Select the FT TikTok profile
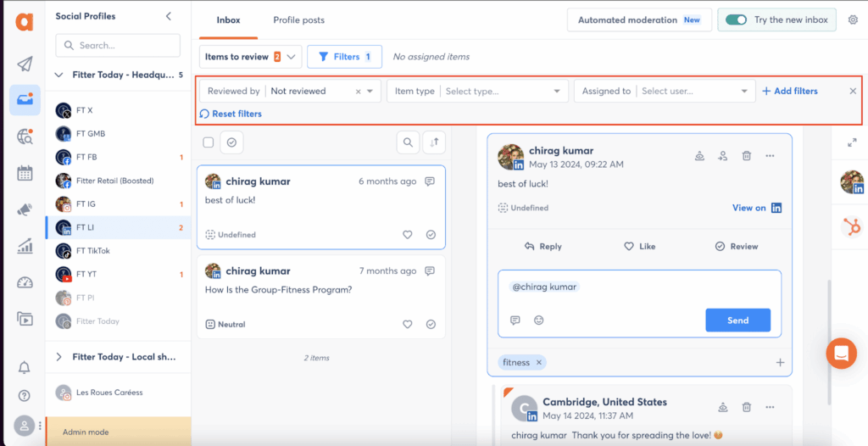This screenshot has width=868, height=446. coord(118,251)
